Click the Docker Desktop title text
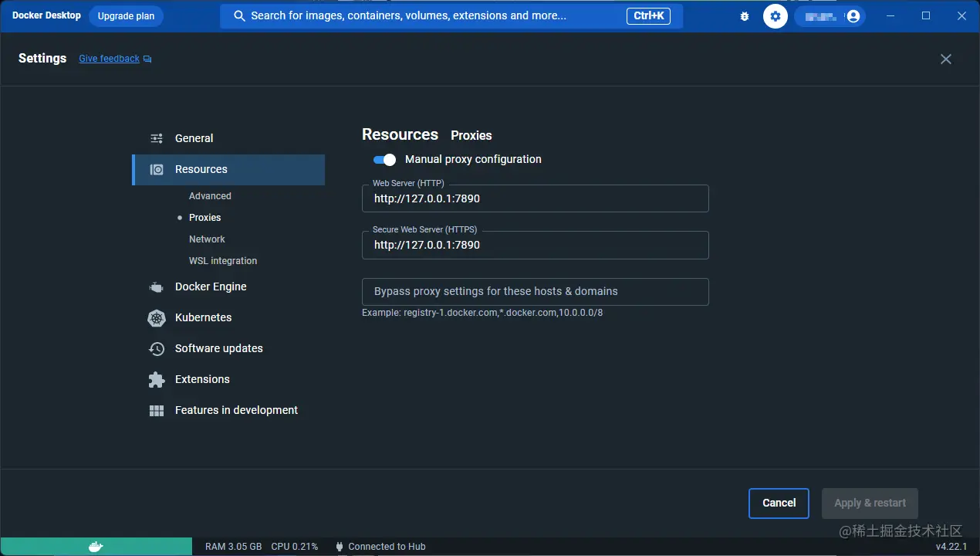The height and width of the screenshot is (556, 980). click(x=46, y=15)
